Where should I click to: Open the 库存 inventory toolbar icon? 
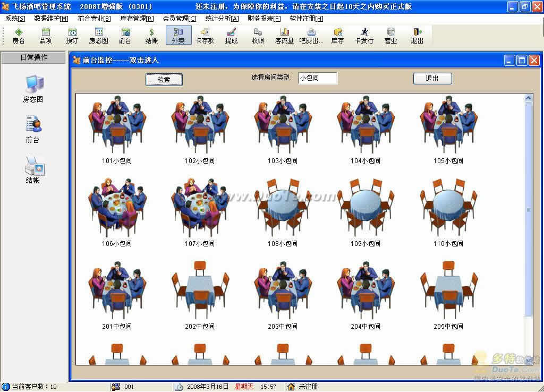(x=337, y=36)
